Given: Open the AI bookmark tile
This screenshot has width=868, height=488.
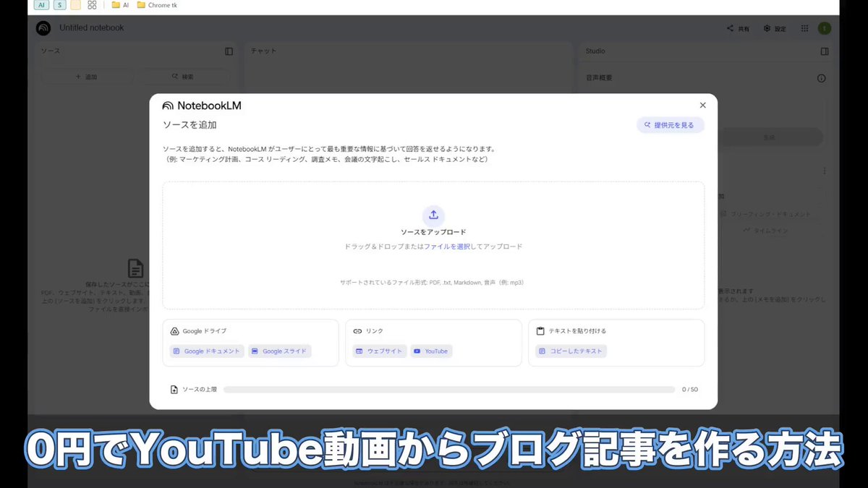Looking at the screenshot, I should pyautogui.click(x=41, y=5).
